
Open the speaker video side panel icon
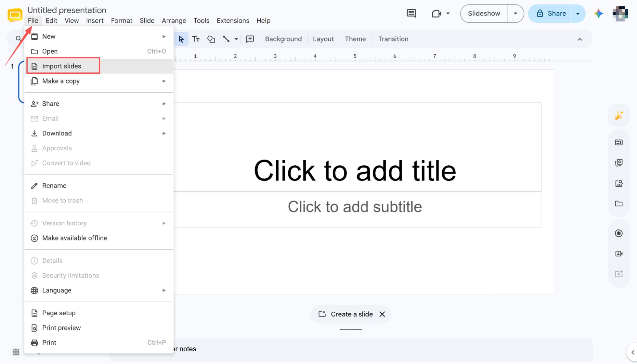(x=619, y=253)
